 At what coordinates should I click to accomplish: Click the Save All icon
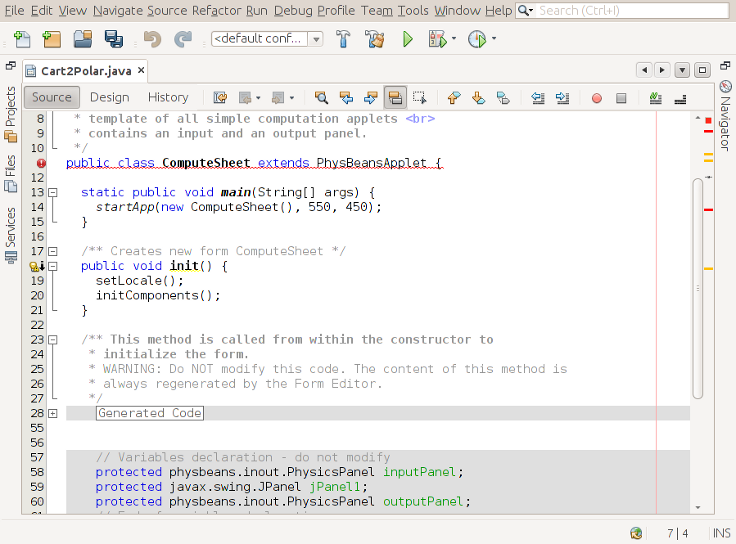tap(113, 39)
